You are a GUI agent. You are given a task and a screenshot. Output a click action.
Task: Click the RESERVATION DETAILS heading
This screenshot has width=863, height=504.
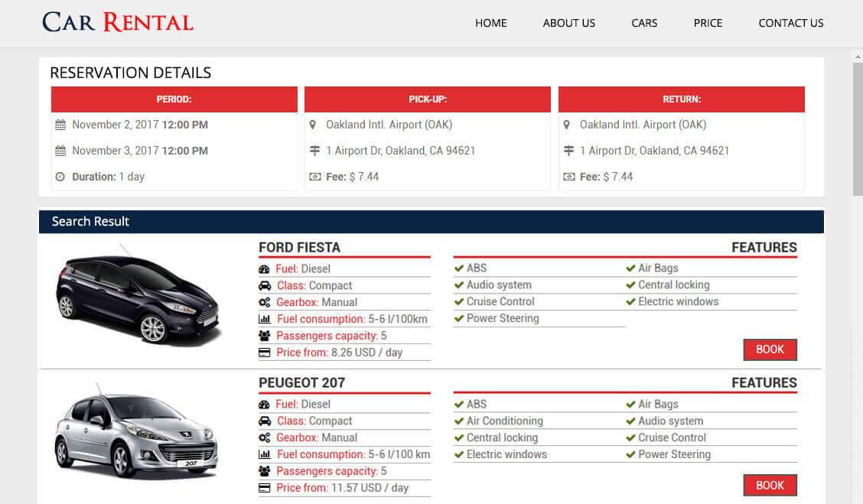point(130,73)
